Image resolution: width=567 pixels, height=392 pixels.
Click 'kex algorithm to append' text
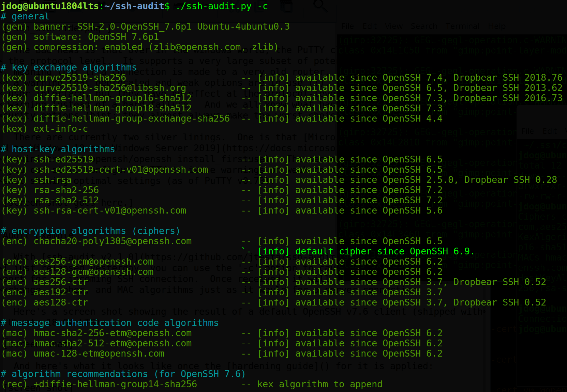point(320,384)
